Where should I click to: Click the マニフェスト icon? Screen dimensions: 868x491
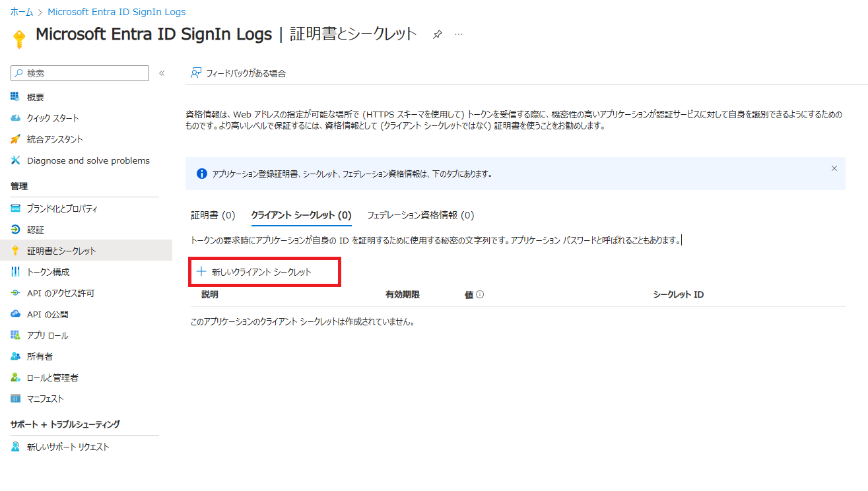tap(15, 399)
